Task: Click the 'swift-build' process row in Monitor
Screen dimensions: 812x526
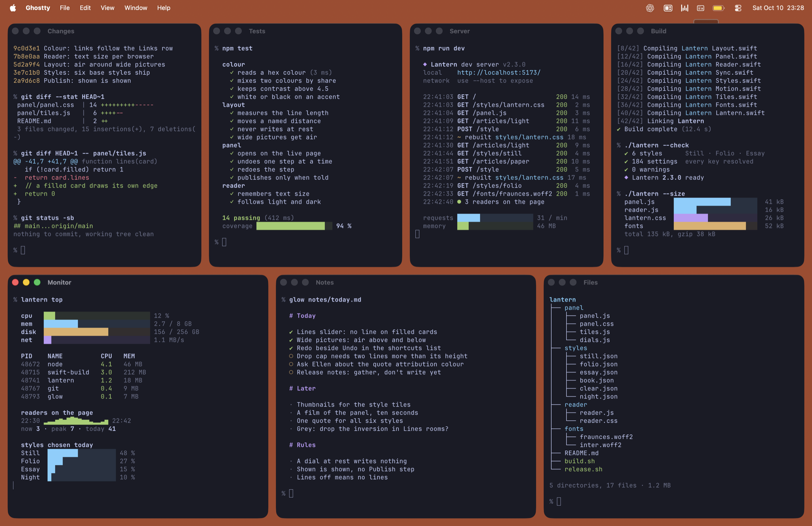Action: pos(83,372)
